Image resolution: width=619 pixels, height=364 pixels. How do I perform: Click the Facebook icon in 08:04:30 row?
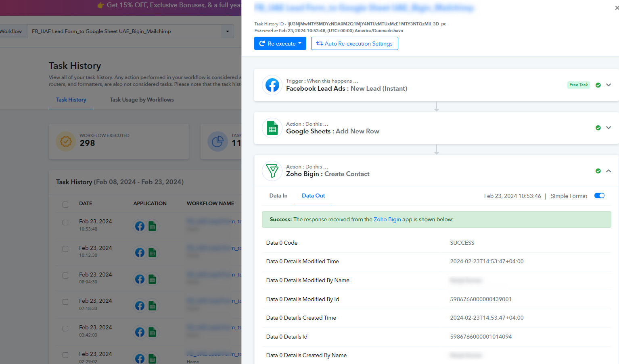point(140,279)
